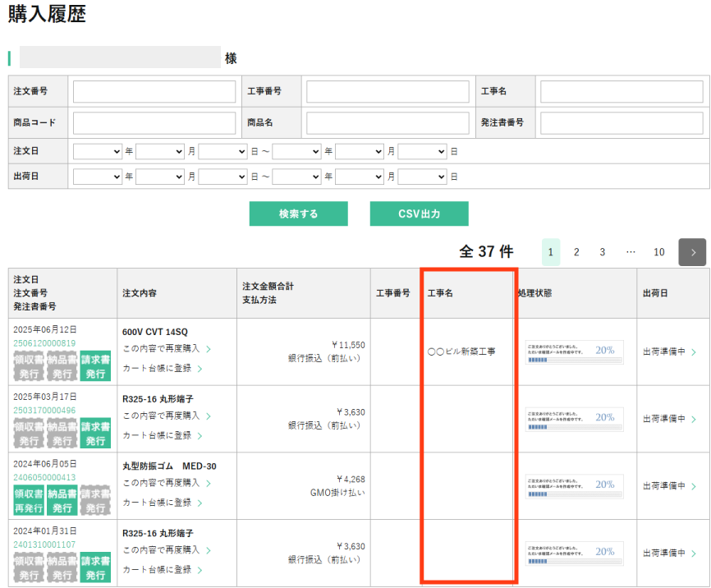The height and width of the screenshot is (588, 711).
Task: Click カート台帳に登録 for 丸型防振ゴム MED-30
Action: point(163,503)
